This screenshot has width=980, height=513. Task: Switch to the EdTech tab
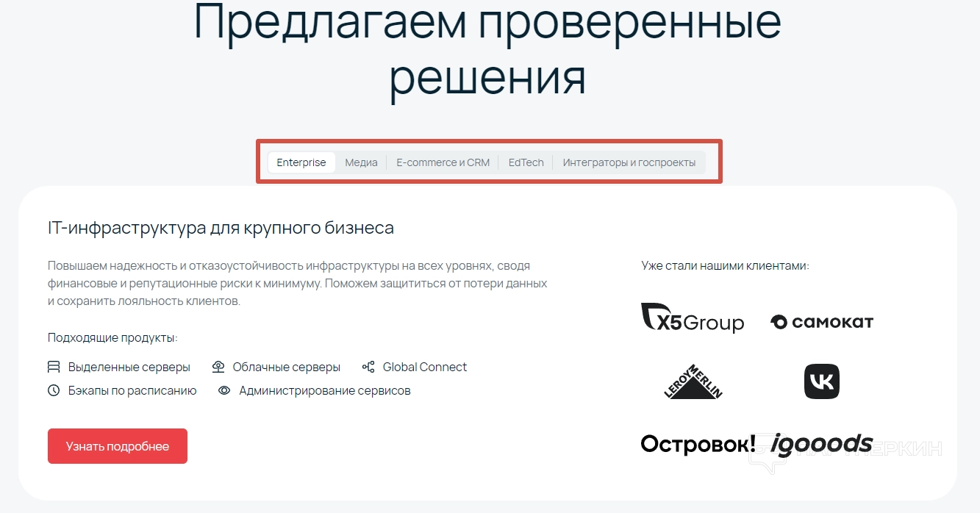pyautogui.click(x=526, y=162)
